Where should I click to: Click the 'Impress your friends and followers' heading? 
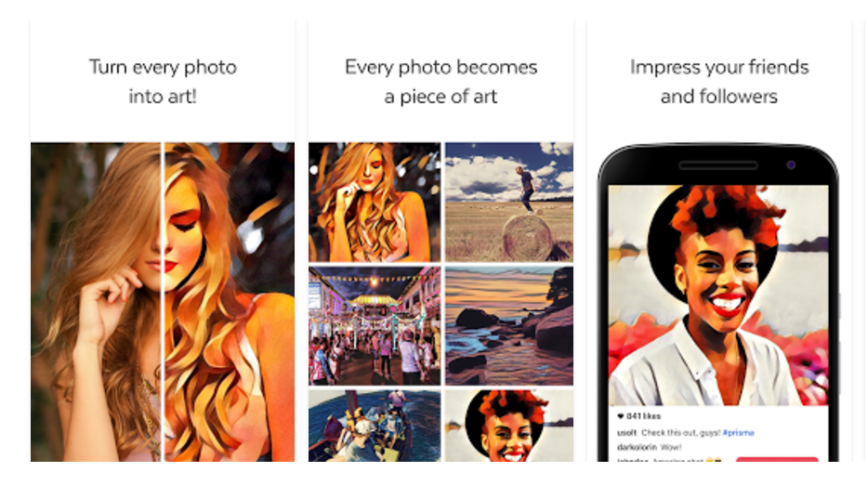click(x=719, y=82)
